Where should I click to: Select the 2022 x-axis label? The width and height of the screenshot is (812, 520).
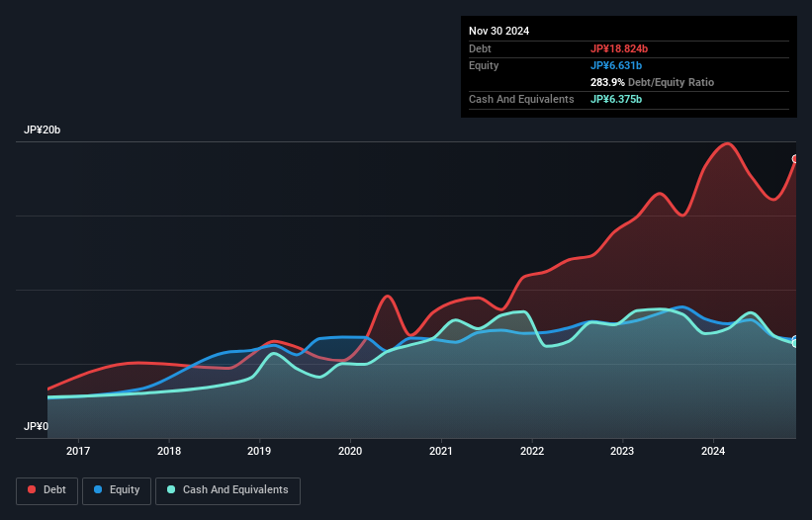[x=532, y=451]
